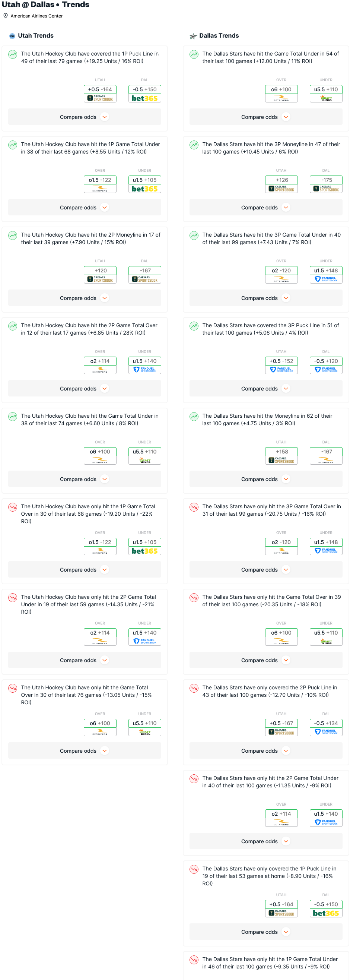
Task: Click green uptrend icon on Utah 1P Puck Line trend
Action: 13,54
